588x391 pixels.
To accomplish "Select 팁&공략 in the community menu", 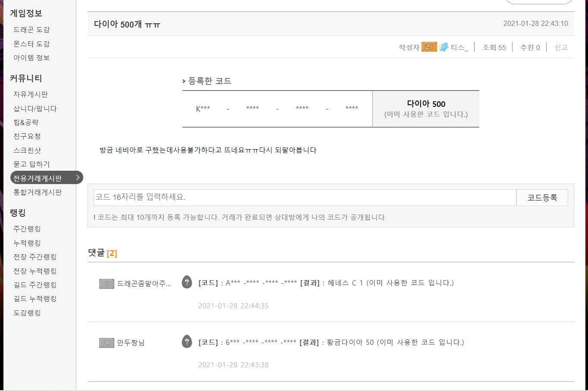I will [26, 122].
